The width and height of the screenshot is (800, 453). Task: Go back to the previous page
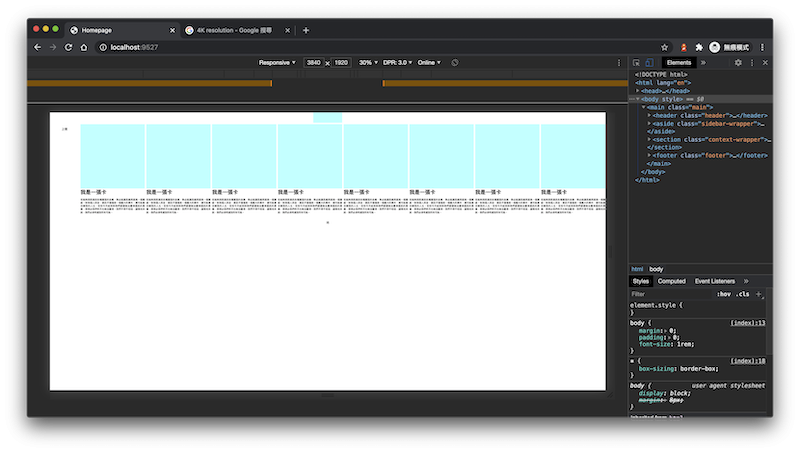coord(37,47)
